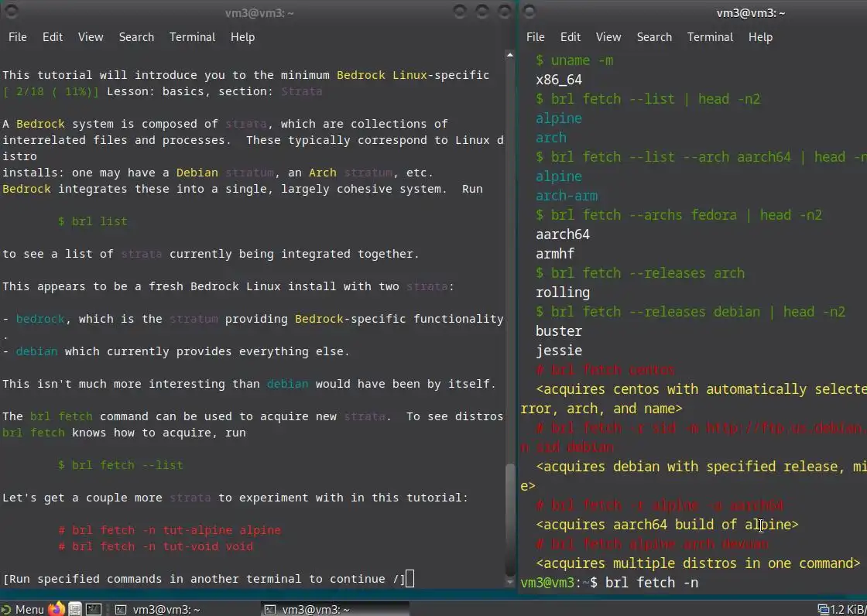867x616 pixels.
Task: Open the panel Menu button
Action: (x=22, y=609)
